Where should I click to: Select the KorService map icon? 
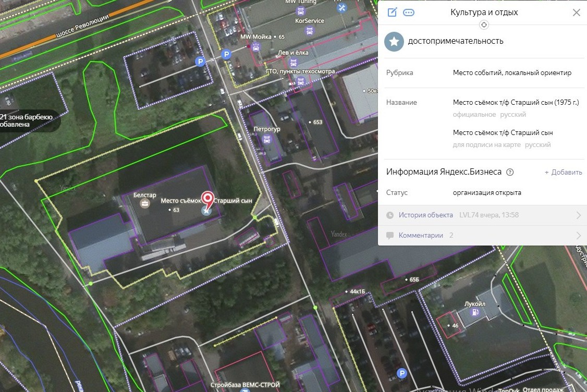coord(310,31)
